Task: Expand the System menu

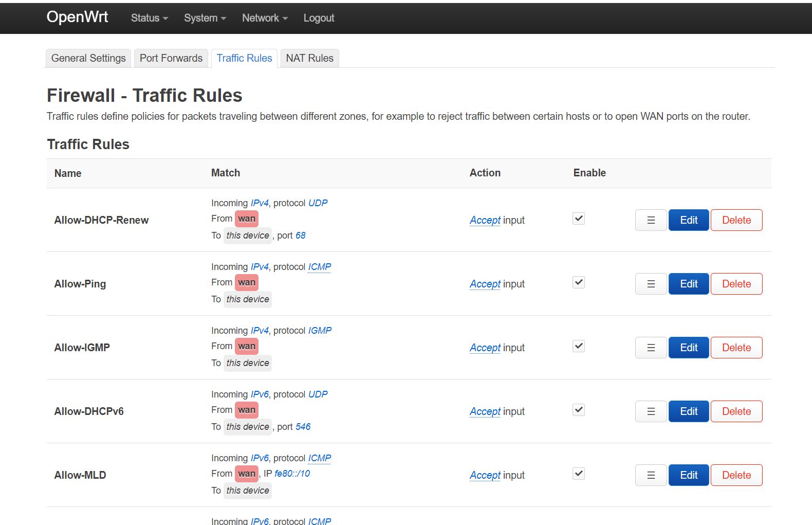Action: pos(205,18)
